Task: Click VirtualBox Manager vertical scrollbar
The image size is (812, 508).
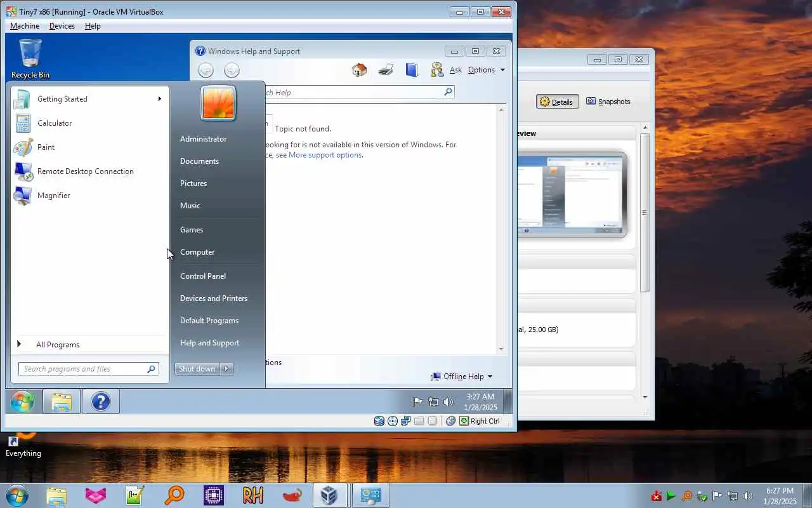Action: coord(645,213)
